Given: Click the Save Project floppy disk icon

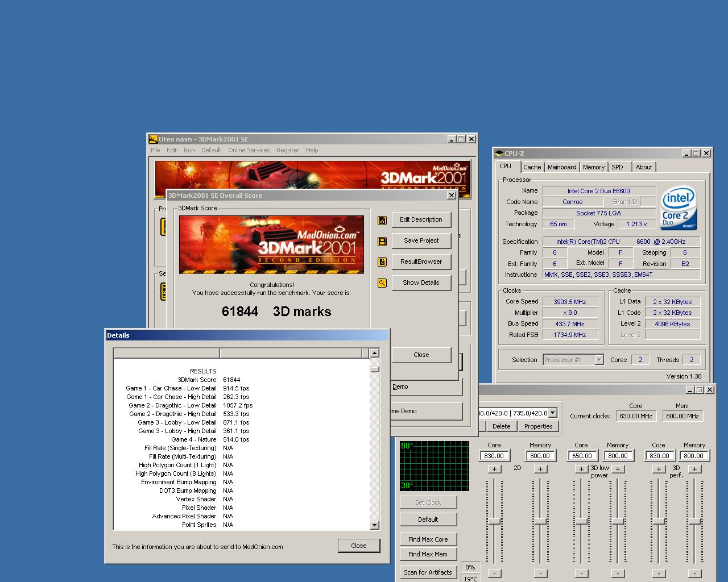Looking at the screenshot, I should pyautogui.click(x=382, y=241).
